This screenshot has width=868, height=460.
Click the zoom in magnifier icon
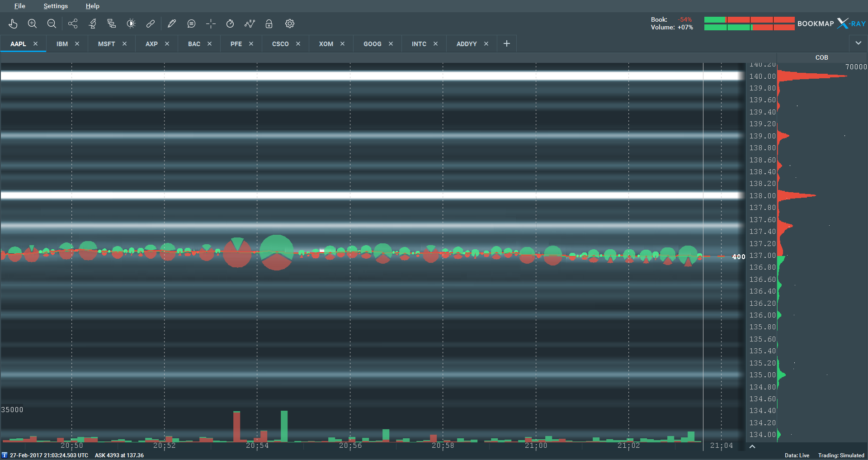[32, 24]
